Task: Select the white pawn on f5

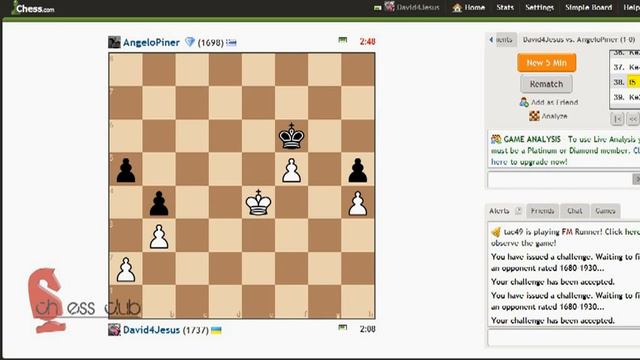Action: click(291, 170)
